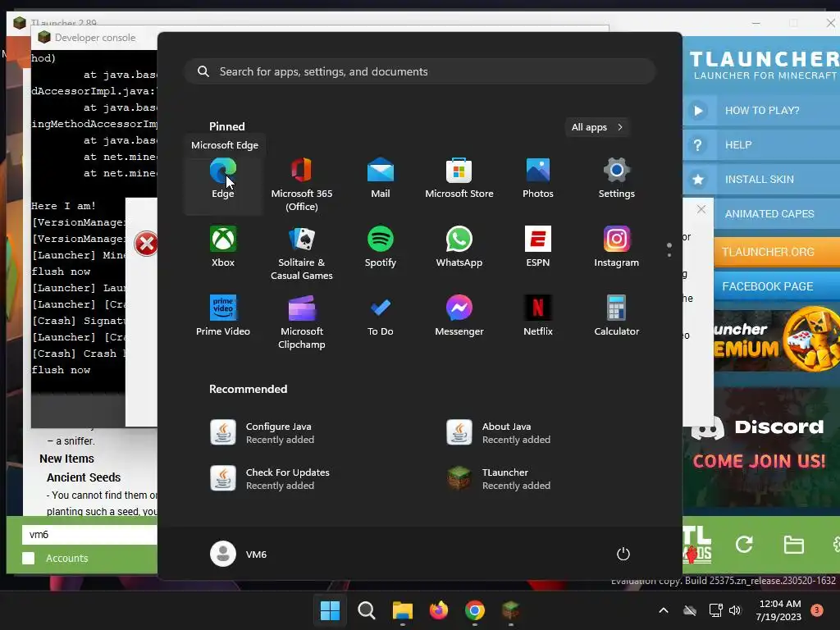This screenshot has width=840, height=630.
Task: Open the FACEBOOK PAGE link
Action: click(x=777, y=286)
